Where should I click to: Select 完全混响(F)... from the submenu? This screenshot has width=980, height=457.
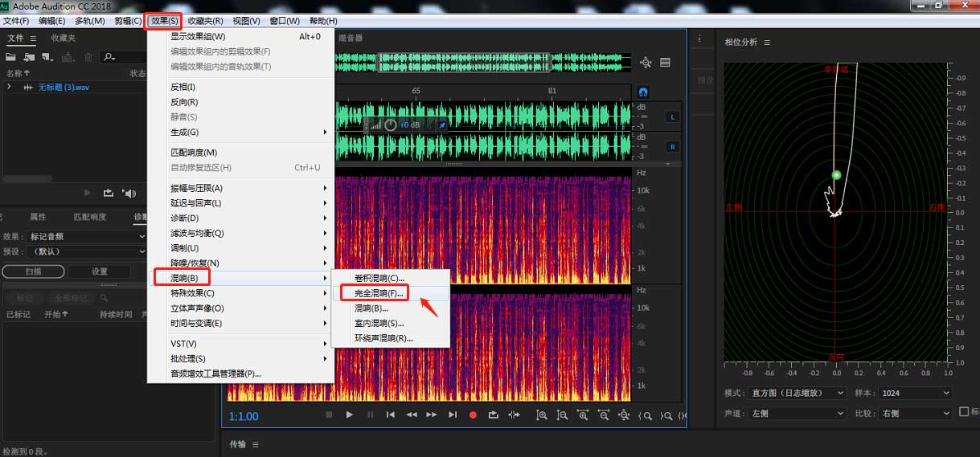click(x=379, y=293)
